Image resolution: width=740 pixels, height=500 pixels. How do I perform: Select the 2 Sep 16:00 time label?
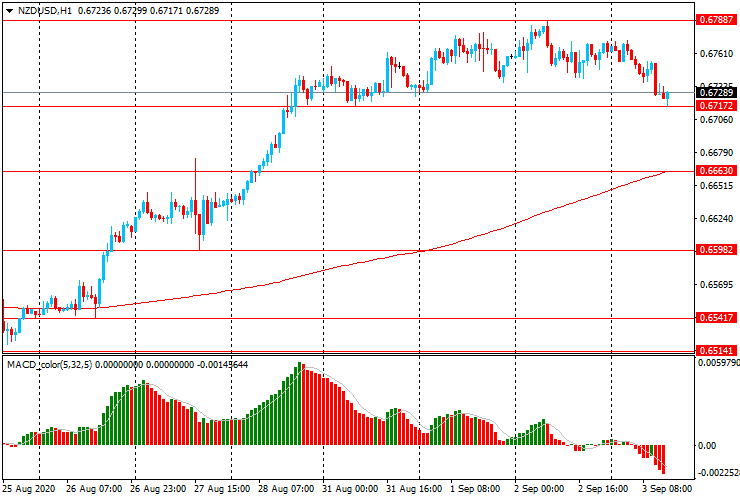pos(603,489)
